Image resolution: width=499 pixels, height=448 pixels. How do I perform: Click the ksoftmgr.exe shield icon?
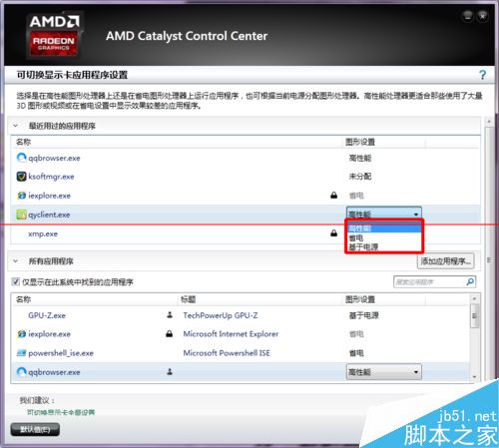tap(22, 177)
